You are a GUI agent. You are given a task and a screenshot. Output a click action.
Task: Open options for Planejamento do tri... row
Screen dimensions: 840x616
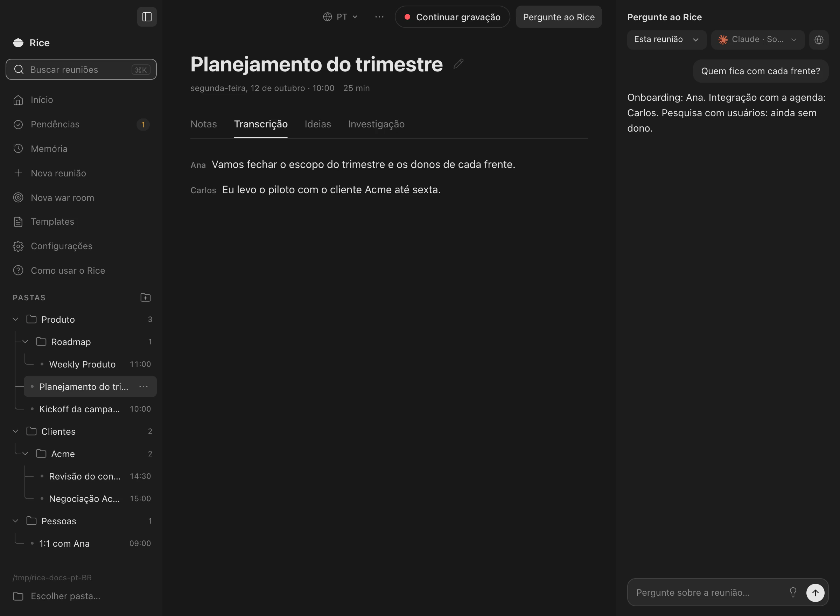point(143,386)
